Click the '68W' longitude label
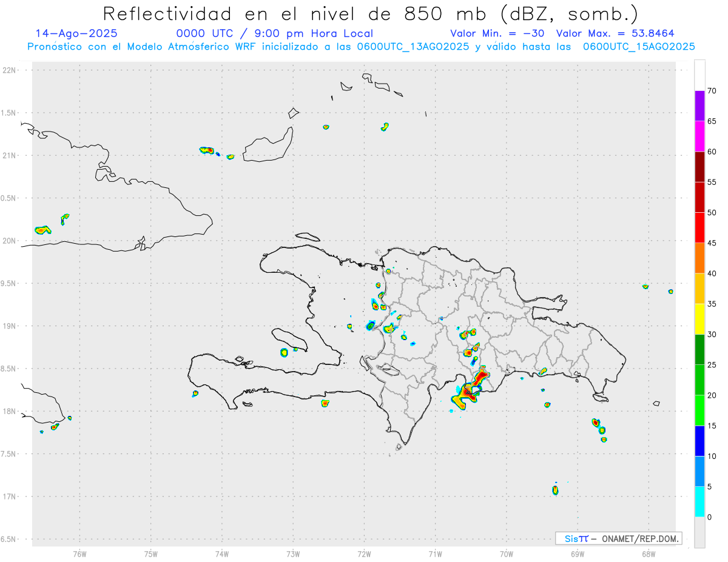Viewport: 728px width, 562px height. tap(649, 554)
